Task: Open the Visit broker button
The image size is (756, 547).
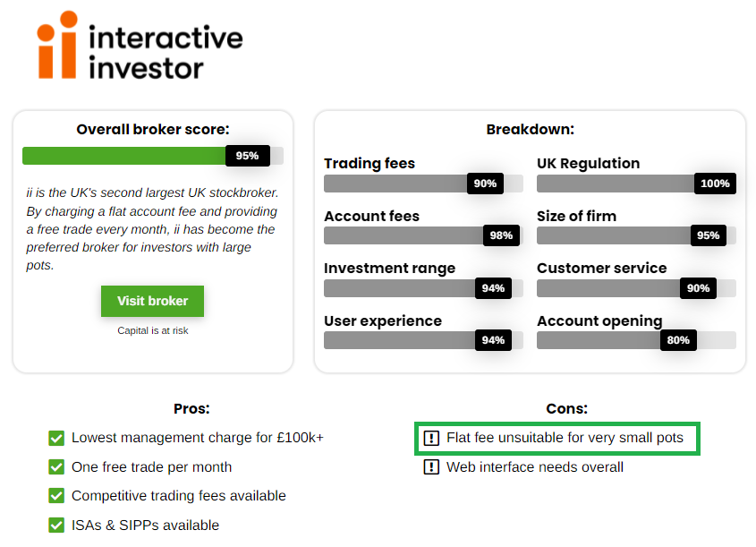Action: click(x=152, y=301)
